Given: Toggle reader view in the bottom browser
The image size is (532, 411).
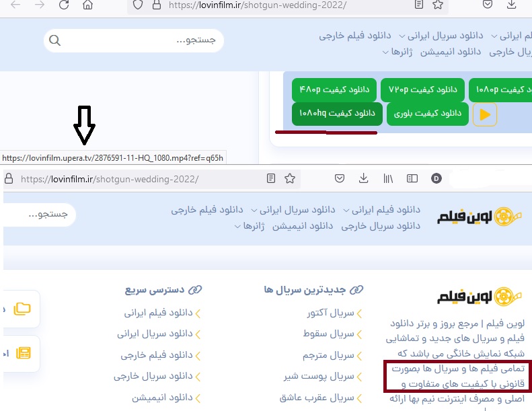Looking at the screenshot, I should 271,178.
